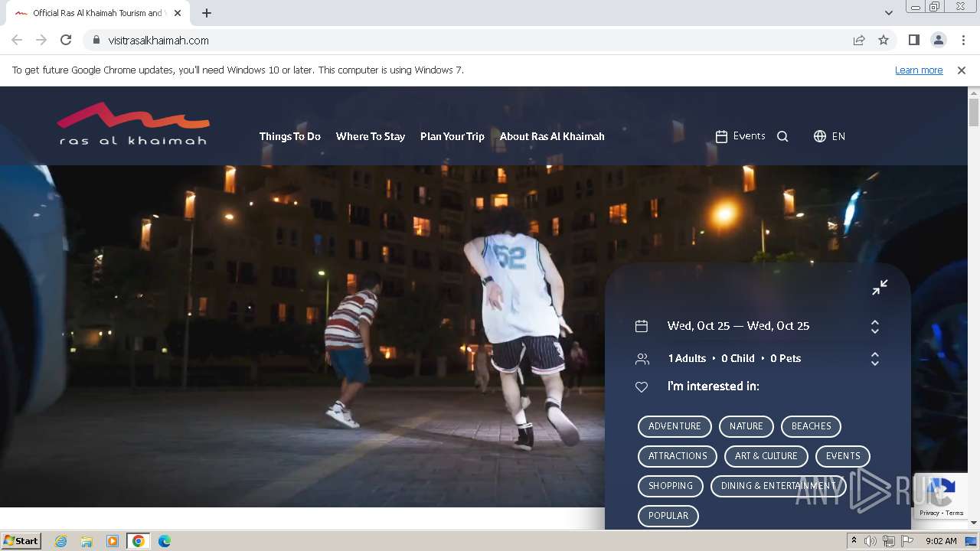Open the Where To Stay menu
The width and height of the screenshot is (980, 551).
(371, 136)
